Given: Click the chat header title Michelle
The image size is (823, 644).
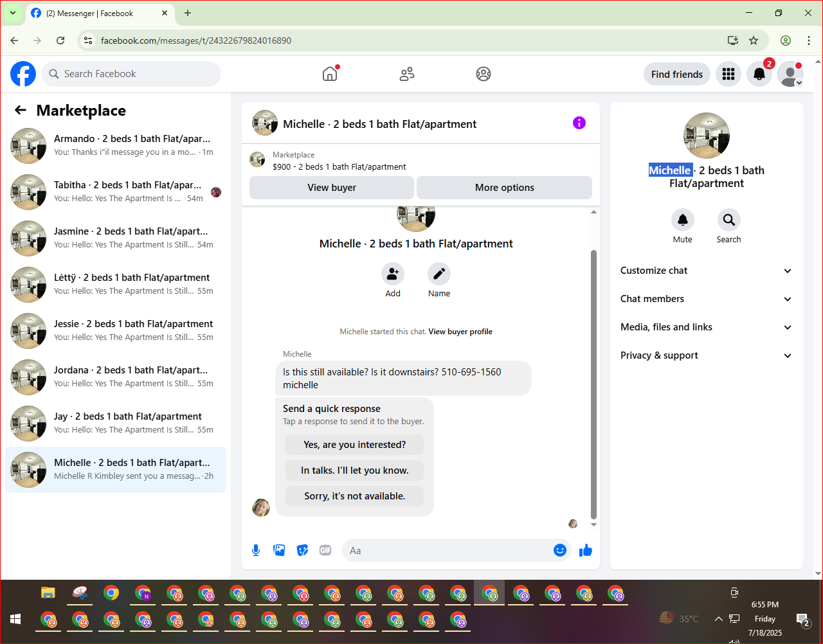Looking at the screenshot, I should [x=380, y=124].
